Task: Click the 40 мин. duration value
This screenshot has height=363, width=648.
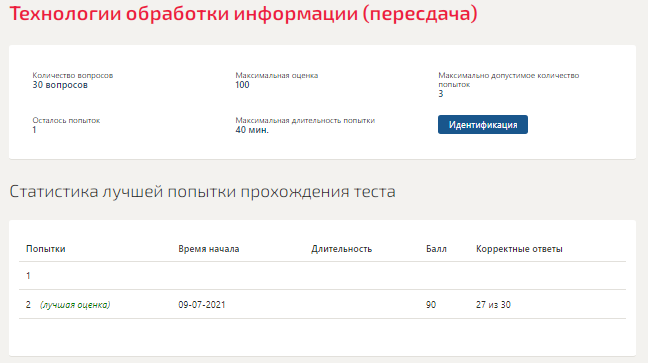Action: coord(252,130)
